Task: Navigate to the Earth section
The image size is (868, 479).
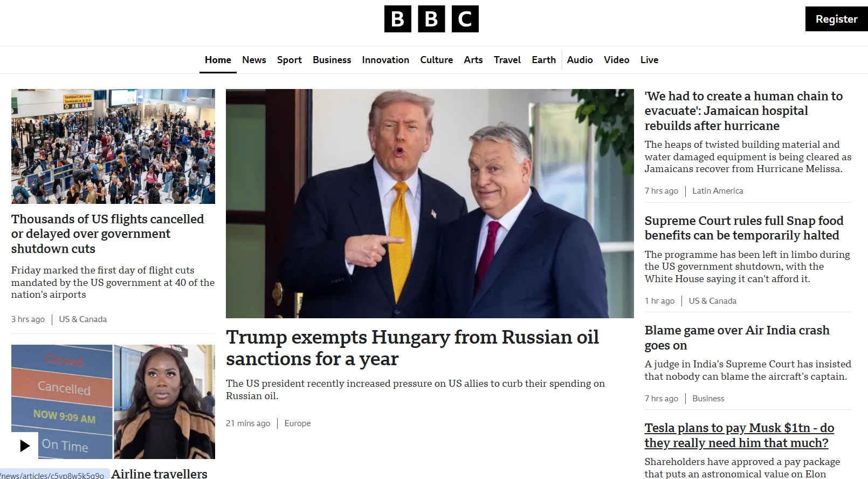Action: click(x=543, y=60)
